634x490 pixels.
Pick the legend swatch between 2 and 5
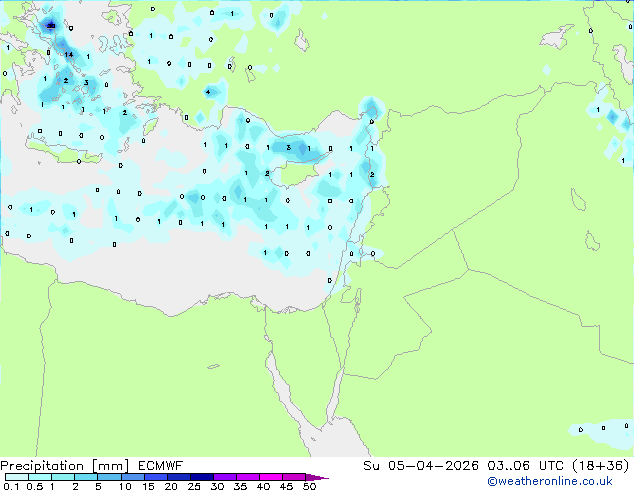pyautogui.click(x=86, y=477)
